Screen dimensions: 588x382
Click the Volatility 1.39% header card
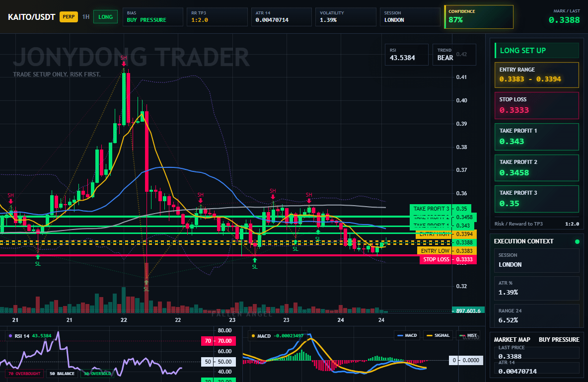pyautogui.click(x=346, y=17)
